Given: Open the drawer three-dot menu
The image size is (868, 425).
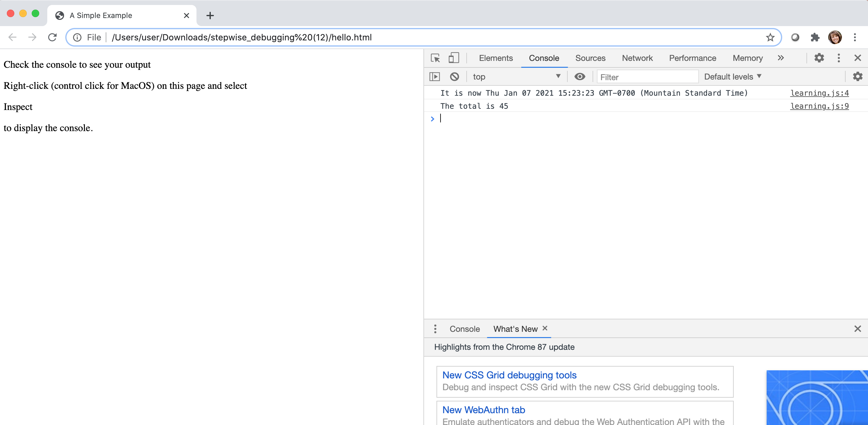Looking at the screenshot, I should [x=435, y=329].
